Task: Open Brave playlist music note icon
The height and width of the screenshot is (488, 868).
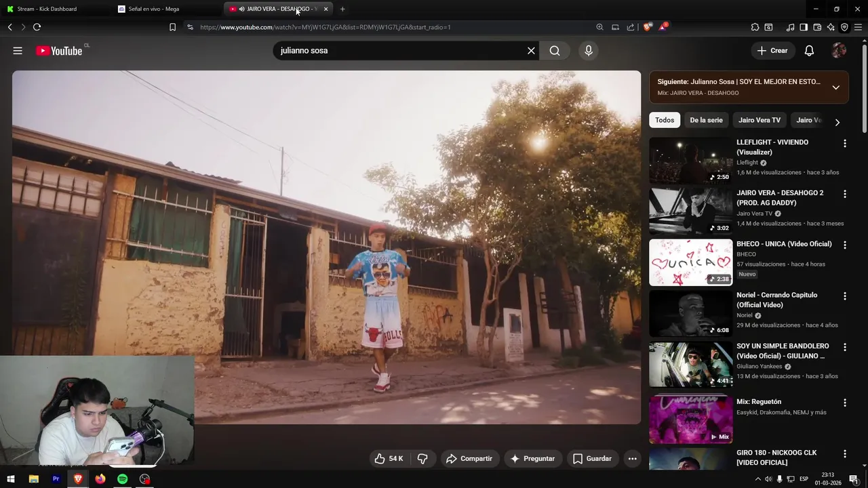Action: click(790, 27)
